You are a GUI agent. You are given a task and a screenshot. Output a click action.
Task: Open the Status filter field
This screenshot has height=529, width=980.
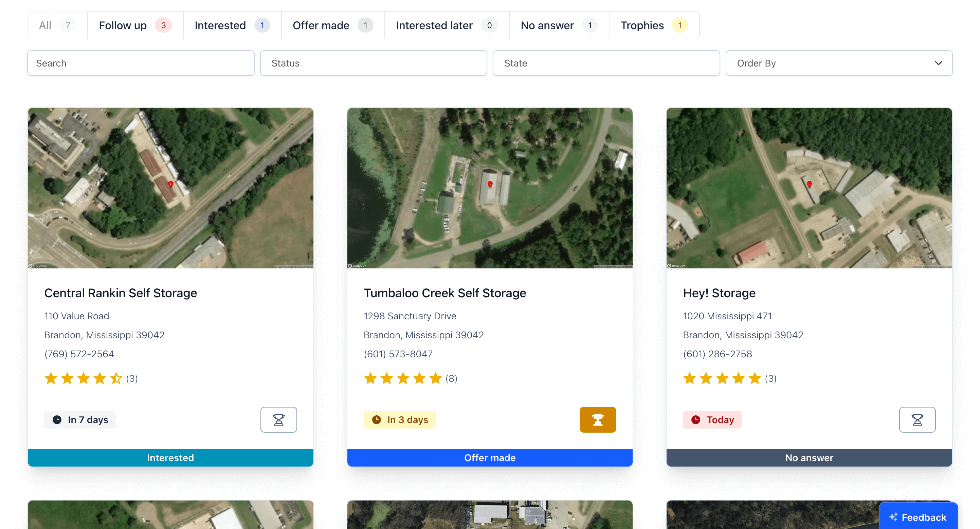(374, 63)
